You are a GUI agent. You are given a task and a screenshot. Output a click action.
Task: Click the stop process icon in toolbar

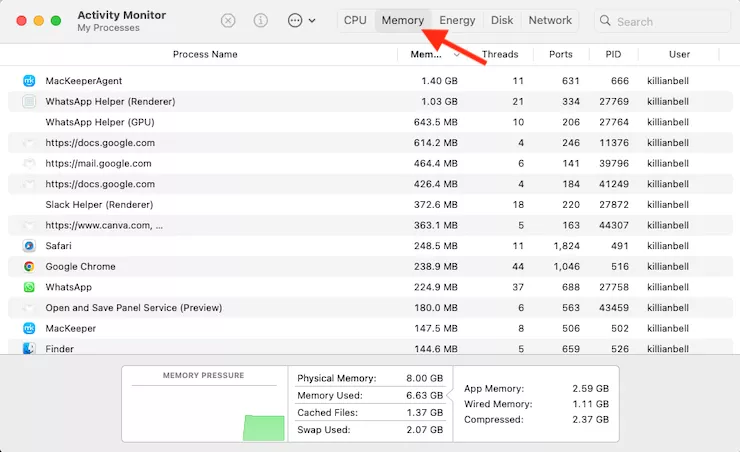228,20
